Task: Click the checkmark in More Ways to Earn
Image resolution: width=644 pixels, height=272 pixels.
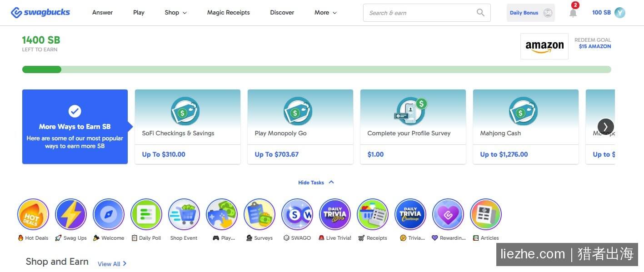Action: pyautogui.click(x=75, y=111)
